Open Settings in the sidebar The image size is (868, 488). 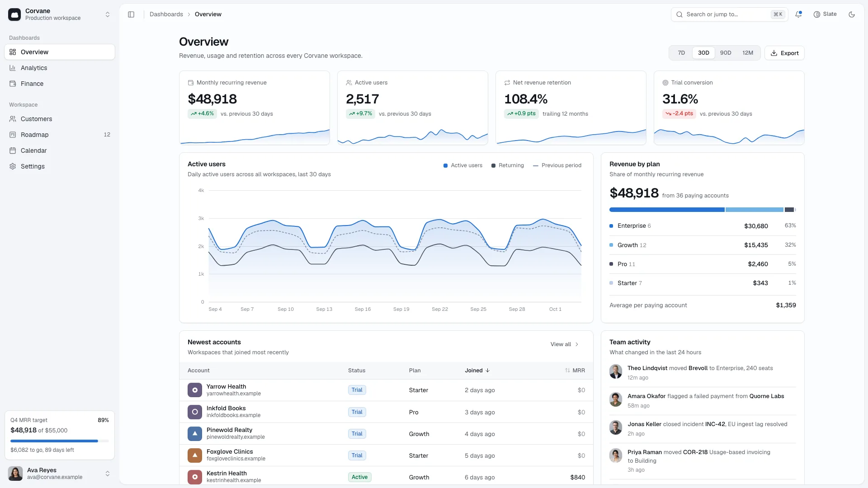point(60,166)
